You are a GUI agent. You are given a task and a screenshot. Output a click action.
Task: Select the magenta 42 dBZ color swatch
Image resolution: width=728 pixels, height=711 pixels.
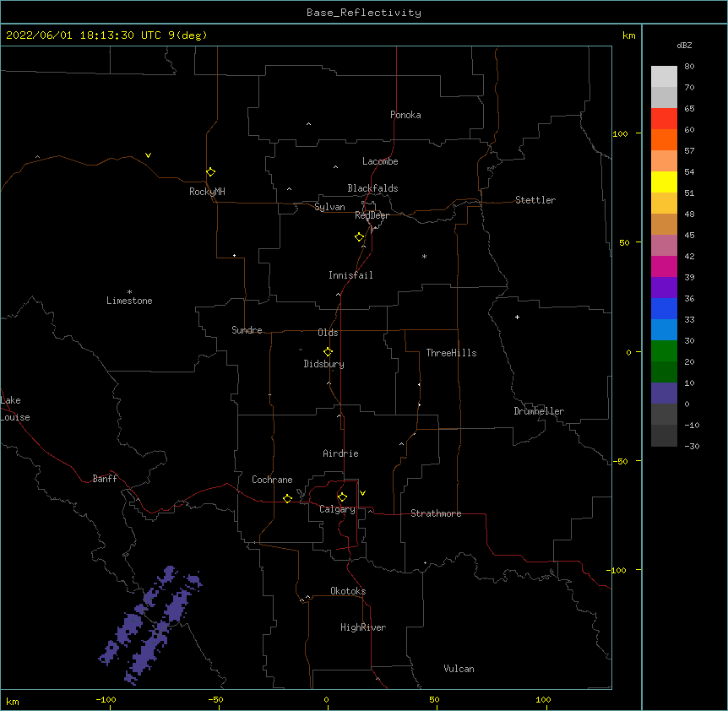click(x=664, y=266)
